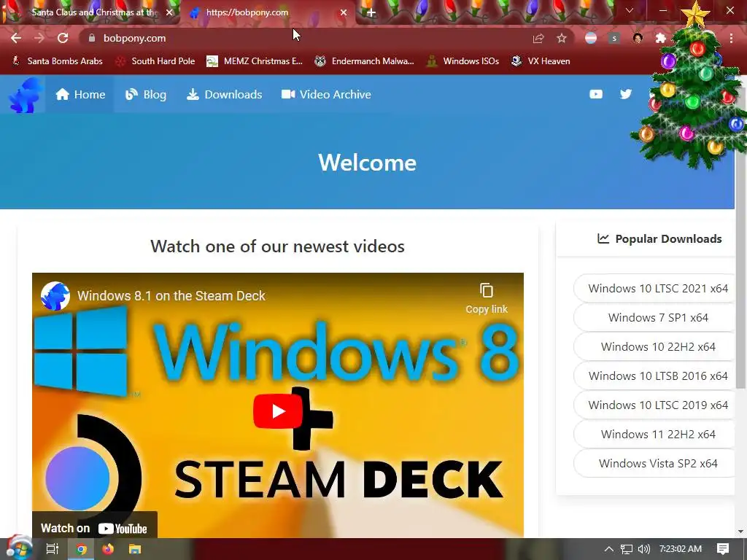Viewport: 747px width, 560px height.
Task: Click the page scrollbar down arrow
Action: point(740,532)
